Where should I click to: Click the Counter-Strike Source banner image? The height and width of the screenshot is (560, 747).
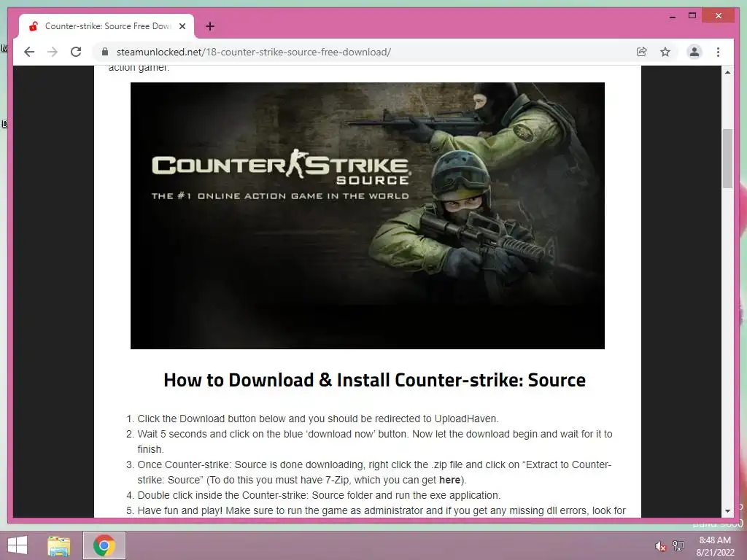pos(368,216)
